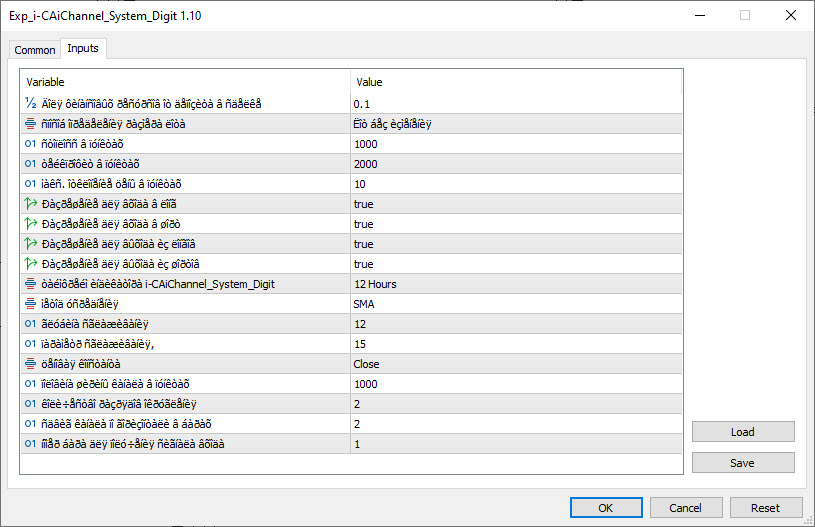Screen dimensions: 815x527
Task: Click the enum icon in the SMA row
Action: point(31,304)
